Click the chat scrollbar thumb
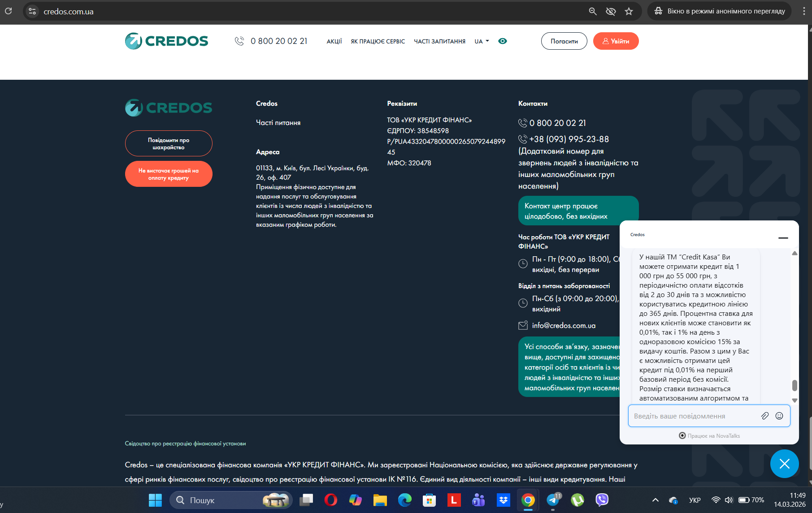 [795, 385]
